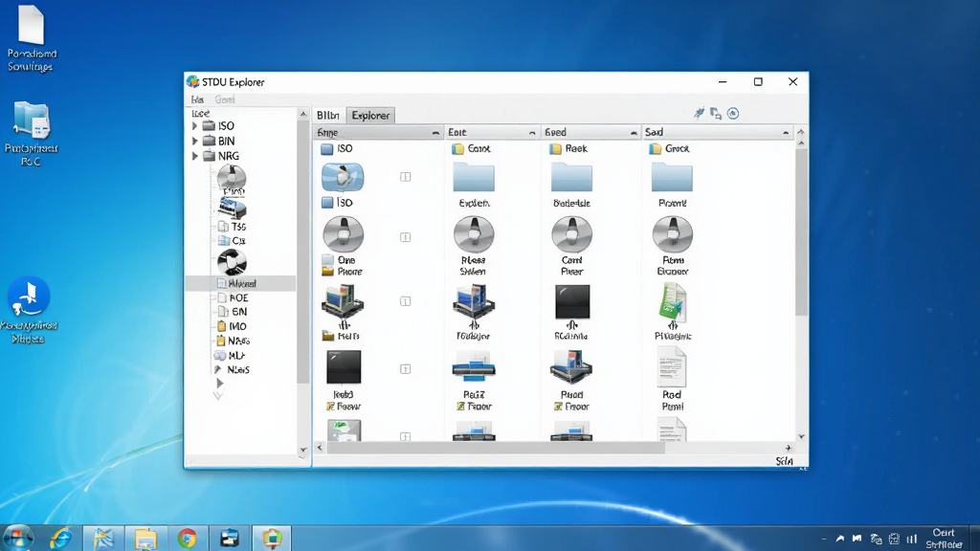Open Internet Explorer from the taskbar

coord(60,538)
